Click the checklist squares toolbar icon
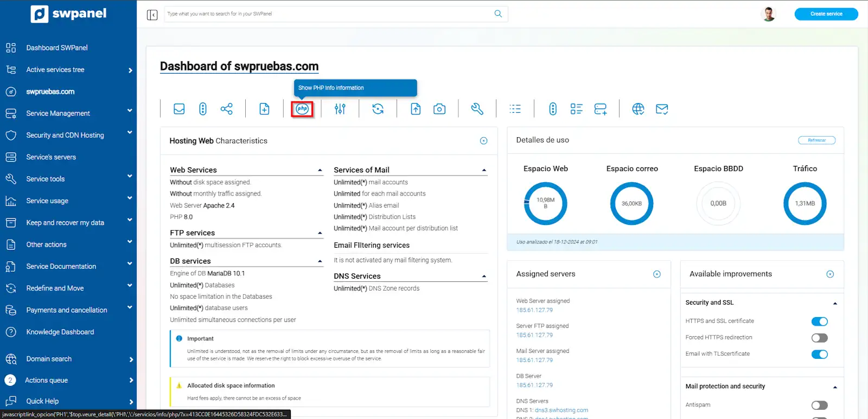This screenshot has height=419, width=868. pyautogui.click(x=577, y=109)
